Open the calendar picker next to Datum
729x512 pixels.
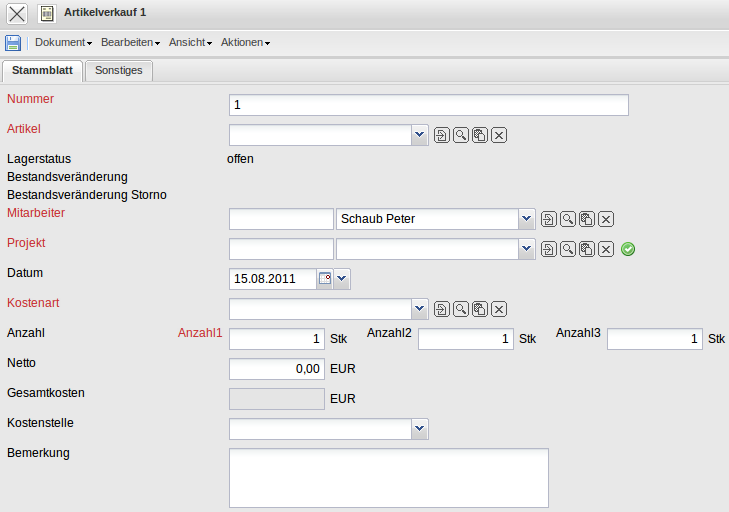click(324, 279)
